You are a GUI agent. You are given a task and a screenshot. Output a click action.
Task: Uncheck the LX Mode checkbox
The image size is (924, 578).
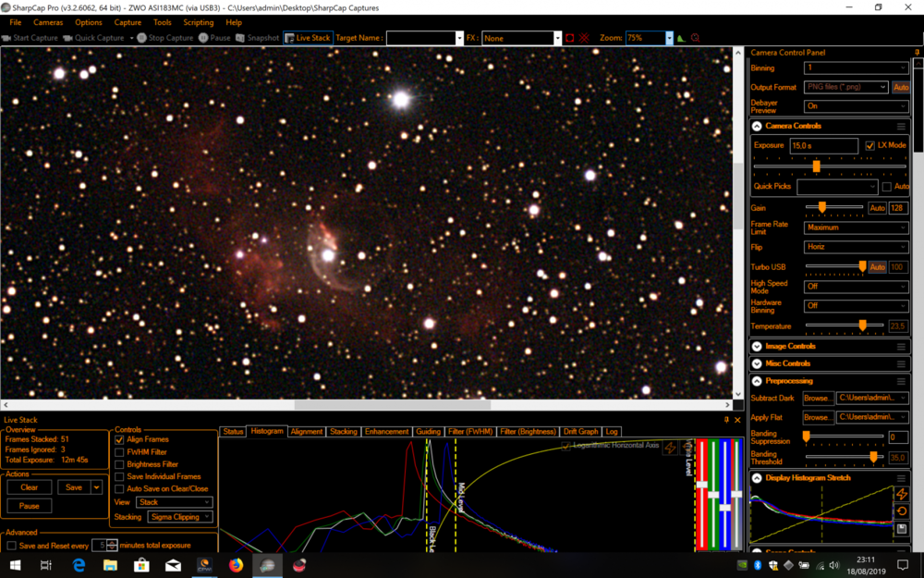tap(869, 146)
